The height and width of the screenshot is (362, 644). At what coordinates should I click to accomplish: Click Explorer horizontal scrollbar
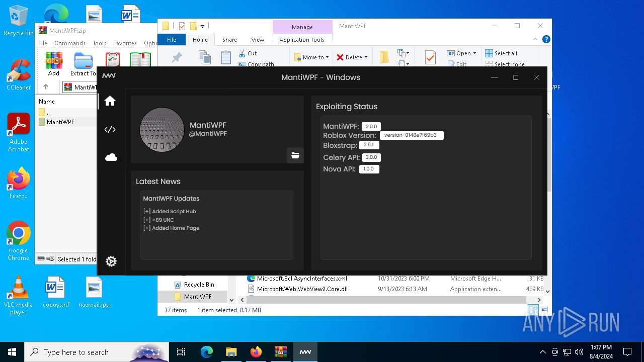tap(387, 300)
